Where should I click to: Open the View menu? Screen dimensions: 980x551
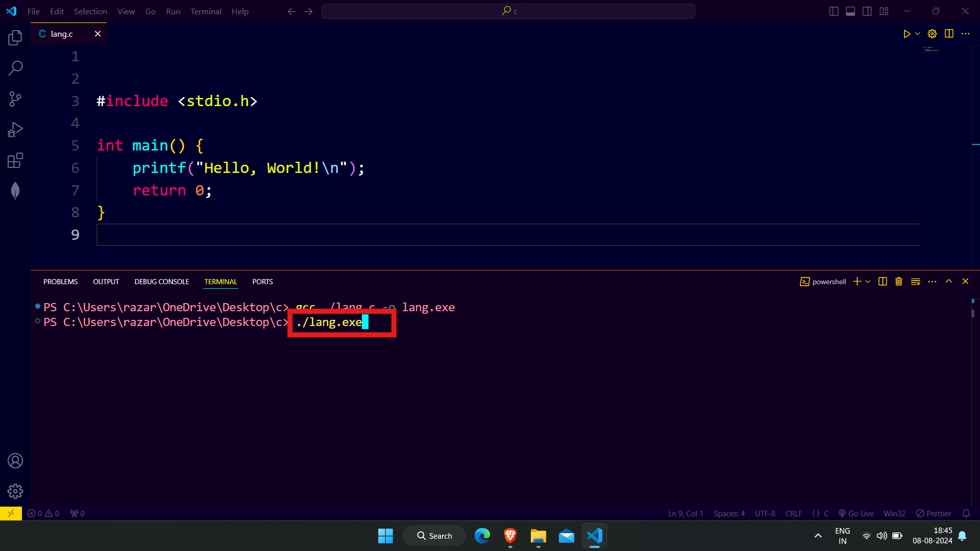tap(126, 11)
